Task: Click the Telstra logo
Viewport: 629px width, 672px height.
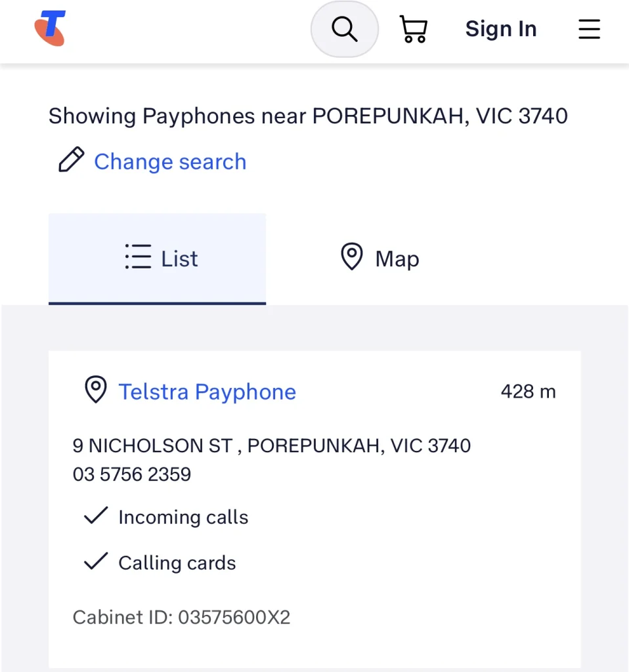Action: [50, 29]
